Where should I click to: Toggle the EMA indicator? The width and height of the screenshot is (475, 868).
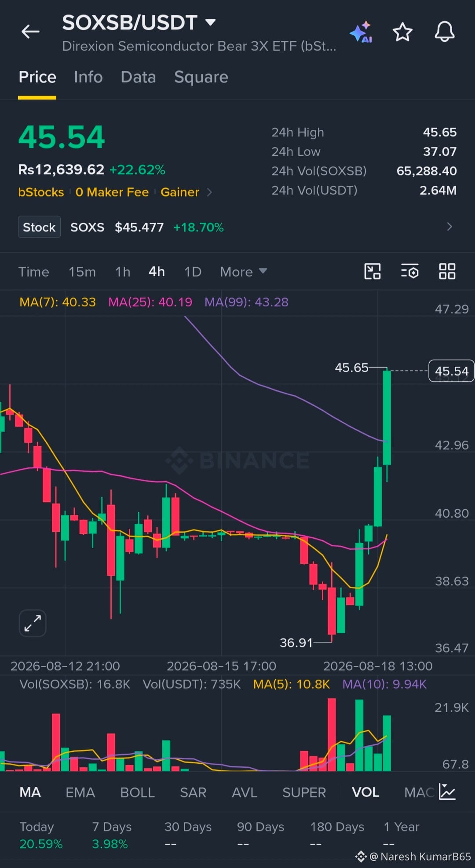coord(80,792)
